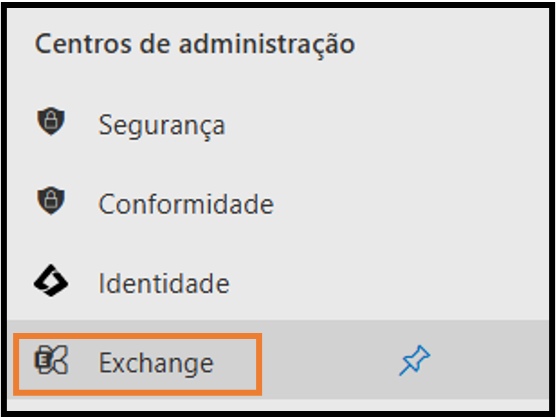
Task: Toggle the pin on the Exchange row
Action: [x=415, y=360]
